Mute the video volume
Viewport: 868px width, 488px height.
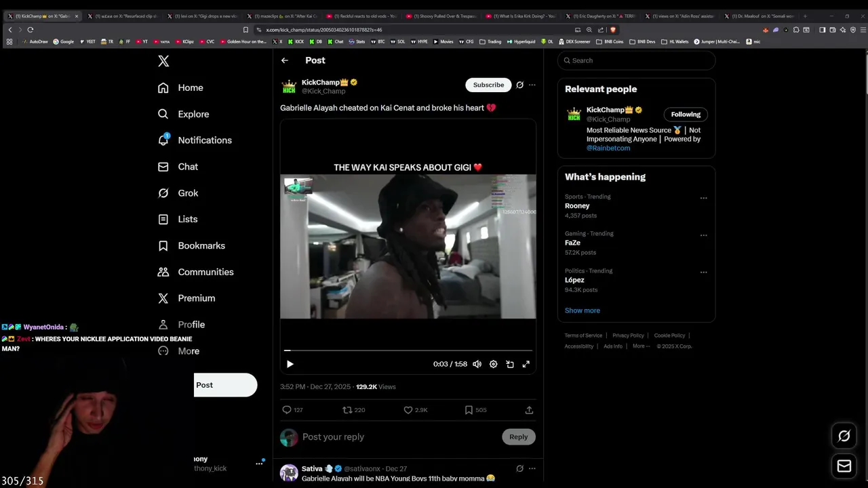(x=477, y=364)
